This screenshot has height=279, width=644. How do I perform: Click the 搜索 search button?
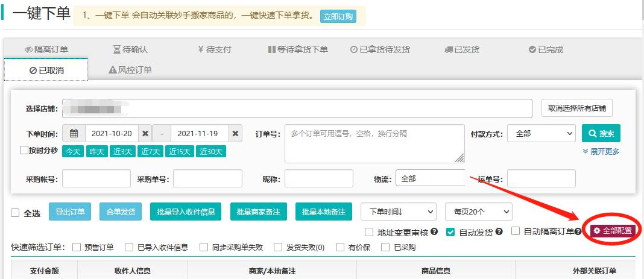(601, 133)
